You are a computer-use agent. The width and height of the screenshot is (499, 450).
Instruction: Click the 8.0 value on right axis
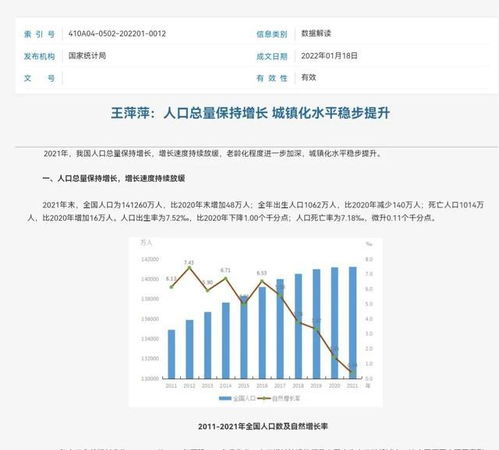pyautogui.click(x=369, y=259)
